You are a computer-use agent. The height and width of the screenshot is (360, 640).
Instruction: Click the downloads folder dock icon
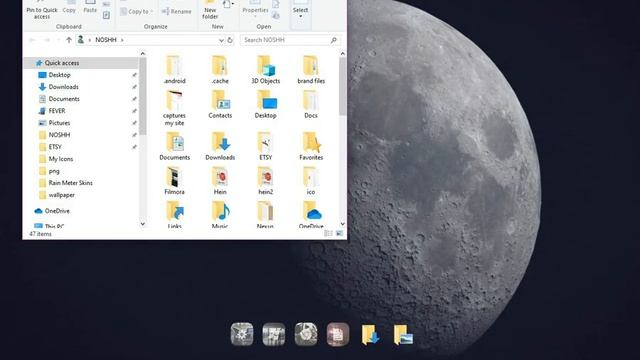click(x=370, y=334)
